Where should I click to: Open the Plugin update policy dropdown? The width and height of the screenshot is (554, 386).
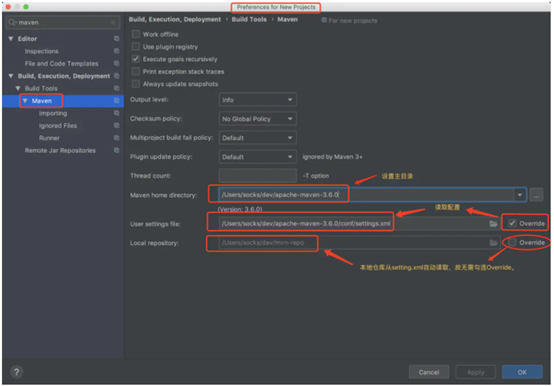coord(258,157)
